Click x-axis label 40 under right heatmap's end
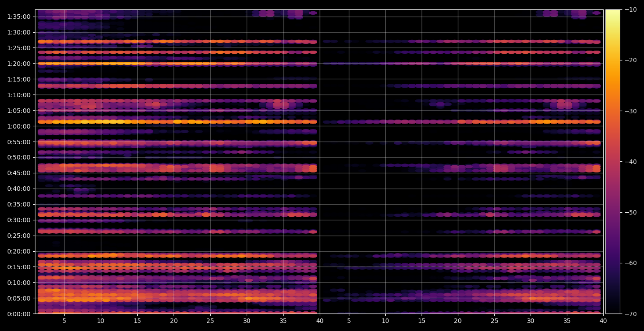Viewport: 644px width, 331px height. 604,321
